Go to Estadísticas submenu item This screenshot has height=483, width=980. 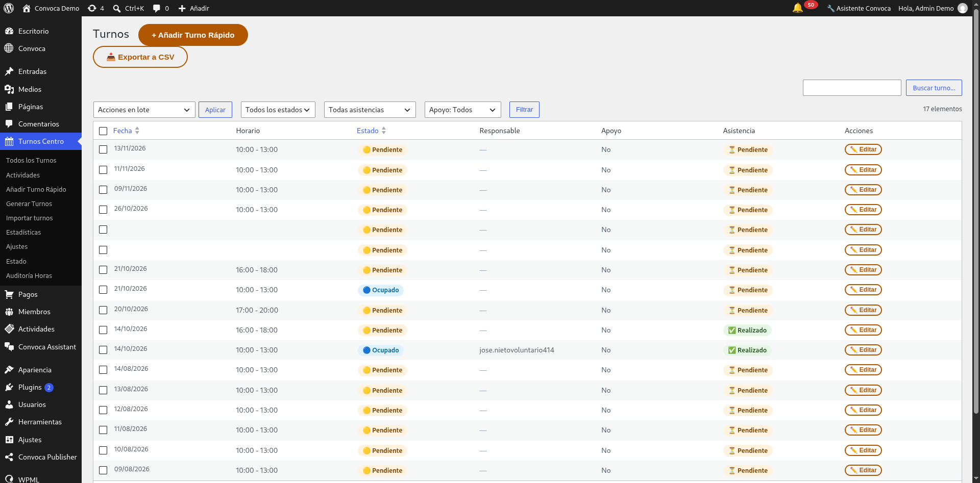click(x=23, y=232)
